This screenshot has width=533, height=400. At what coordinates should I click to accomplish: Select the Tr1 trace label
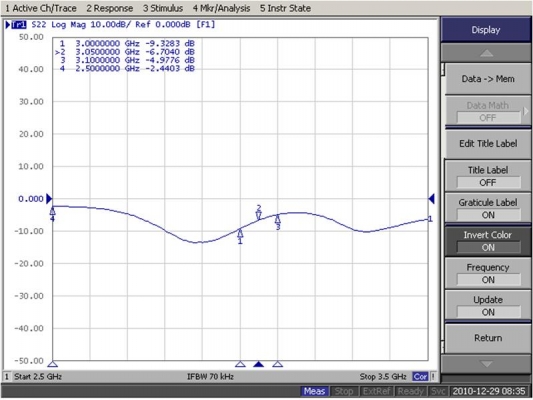19,24
